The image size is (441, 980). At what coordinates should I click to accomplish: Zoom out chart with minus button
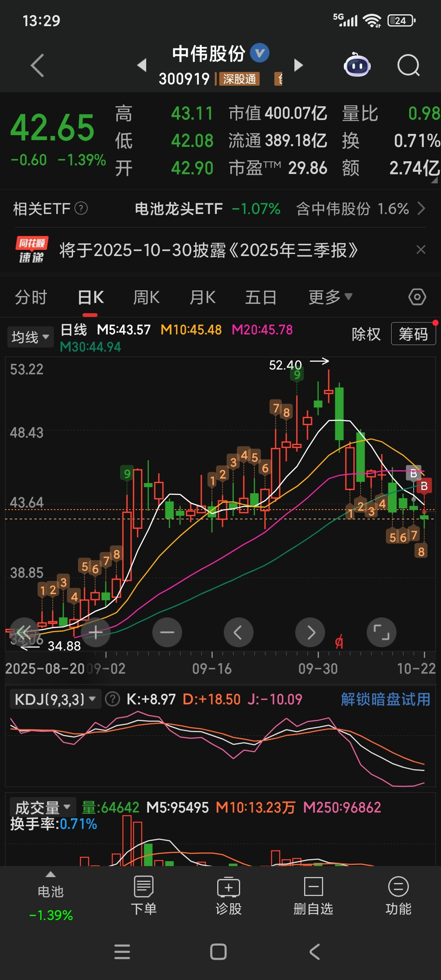[x=167, y=633]
